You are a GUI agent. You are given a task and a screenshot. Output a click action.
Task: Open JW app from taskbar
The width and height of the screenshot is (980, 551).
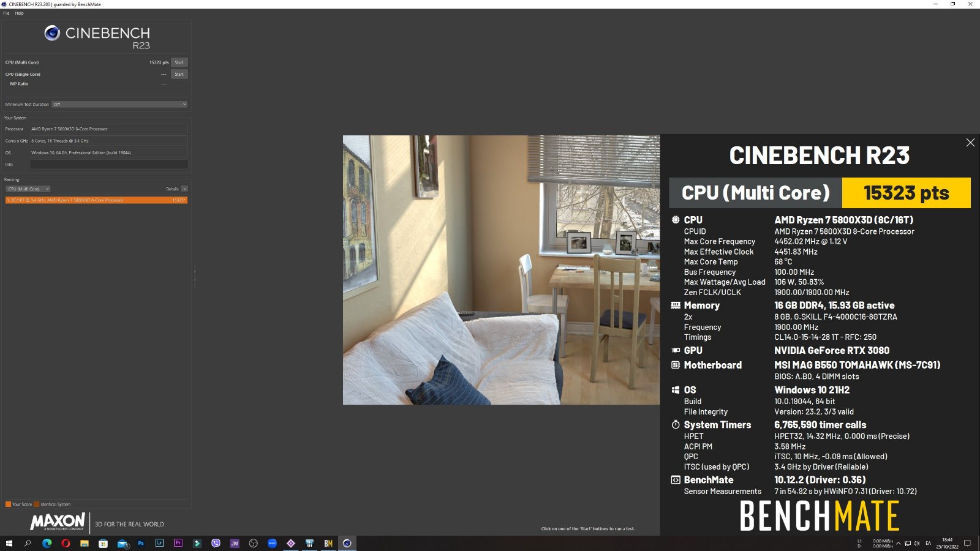pos(235,543)
